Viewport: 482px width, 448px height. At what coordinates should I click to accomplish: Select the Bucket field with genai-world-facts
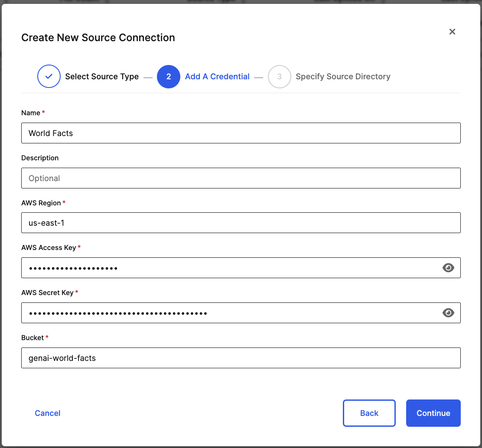point(241,358)
